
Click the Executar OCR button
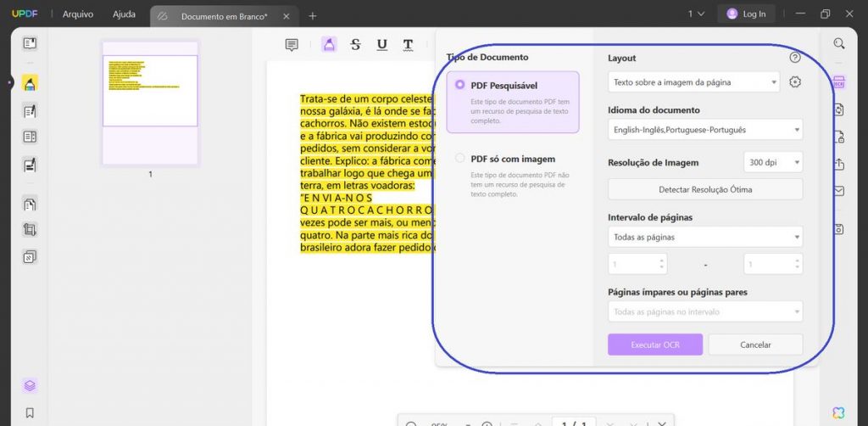click(655, 345)
